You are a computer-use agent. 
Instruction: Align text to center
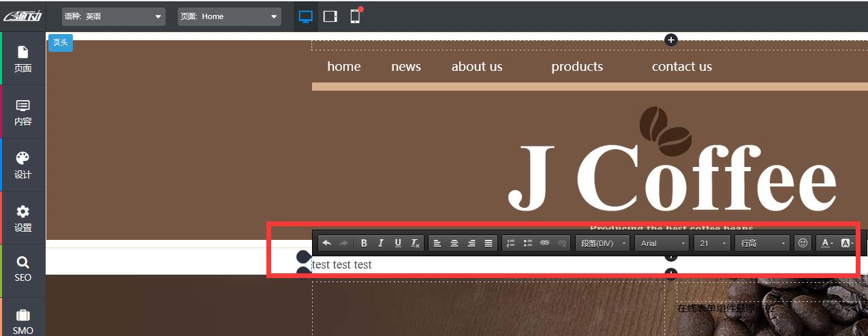pyautogui.click(x=454, y=243)
